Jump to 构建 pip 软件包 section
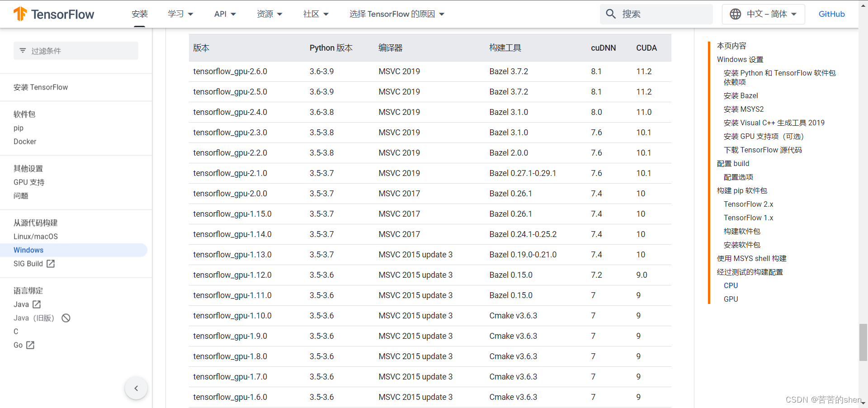This screenshot has height=408, width=868. click(742, 190)
